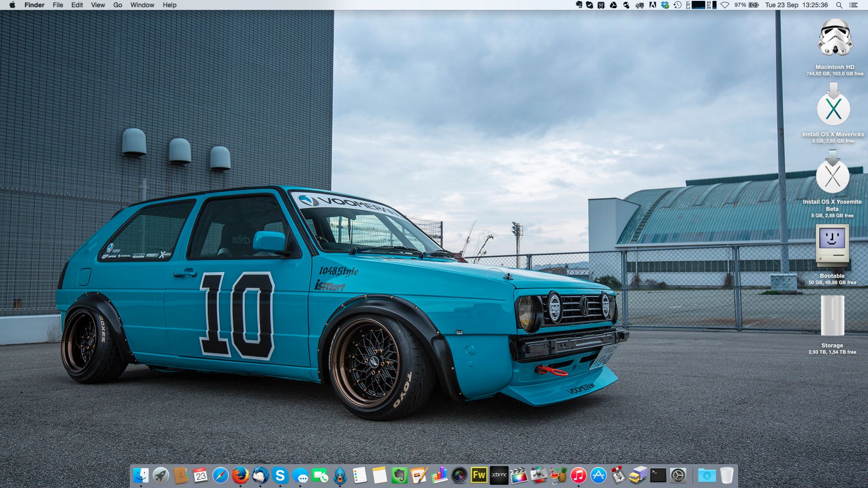This screenshot has height=488, width=868.
Task: Open Firefox browser from Dock
Action: click(x=240, y=475)
